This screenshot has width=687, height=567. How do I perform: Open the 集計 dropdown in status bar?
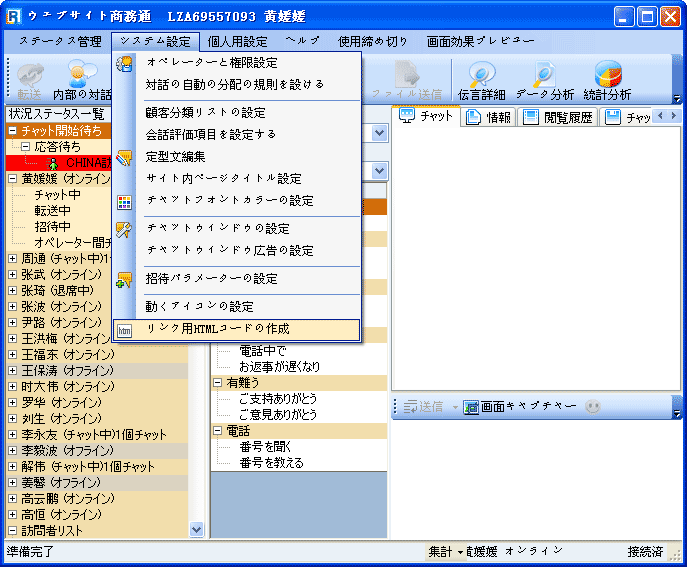(x=446, y=551)
